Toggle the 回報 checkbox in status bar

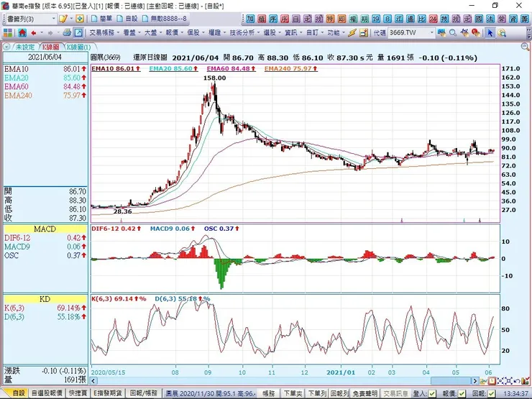point(491,393)
